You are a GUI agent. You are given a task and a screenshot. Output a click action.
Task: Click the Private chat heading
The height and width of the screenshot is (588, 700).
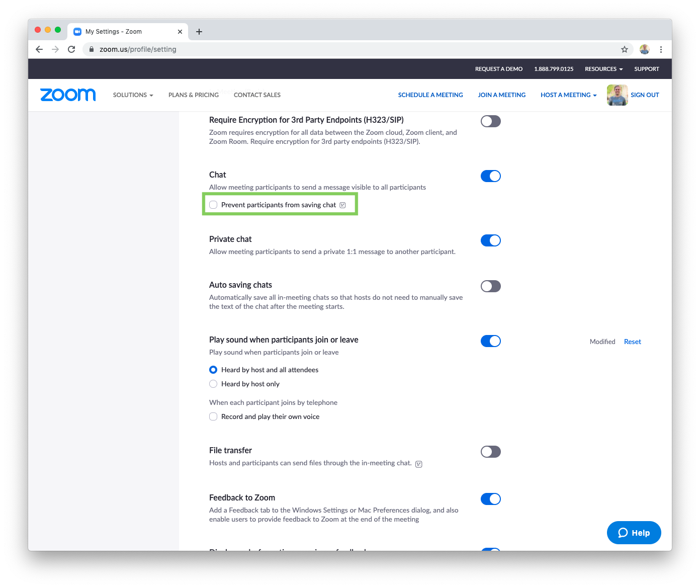point(230,239)
